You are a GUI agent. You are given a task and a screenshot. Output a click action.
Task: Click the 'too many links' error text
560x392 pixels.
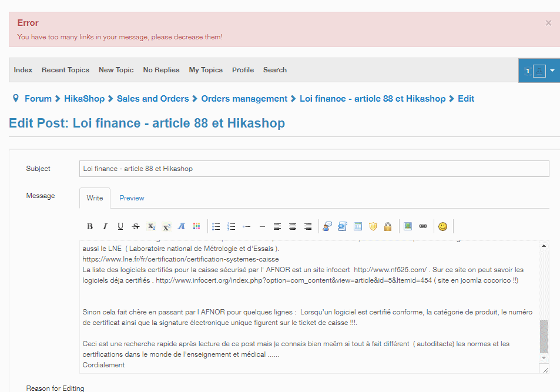point(120,37)
